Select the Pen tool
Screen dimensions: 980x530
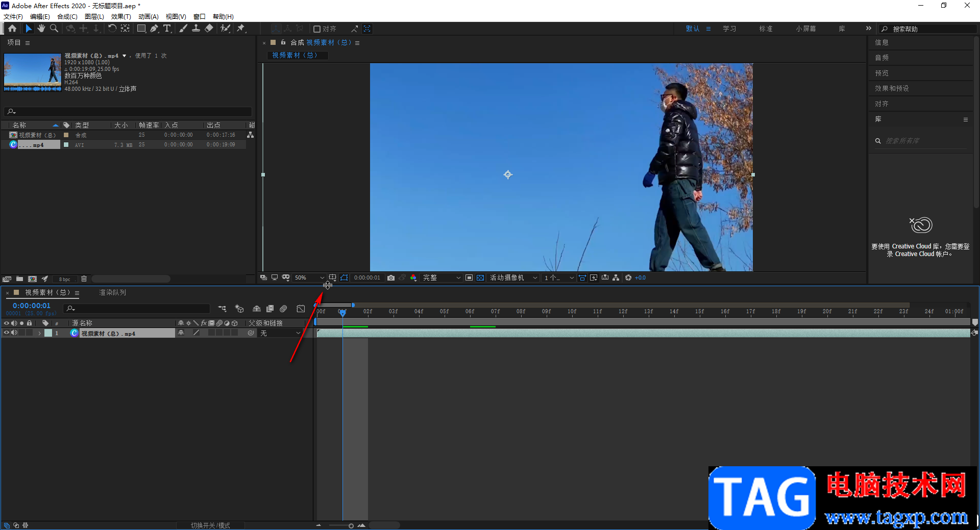click(154, 29)
